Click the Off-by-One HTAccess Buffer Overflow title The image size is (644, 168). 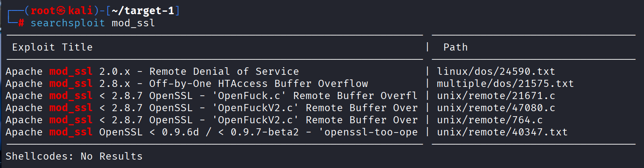click(258, 84)
